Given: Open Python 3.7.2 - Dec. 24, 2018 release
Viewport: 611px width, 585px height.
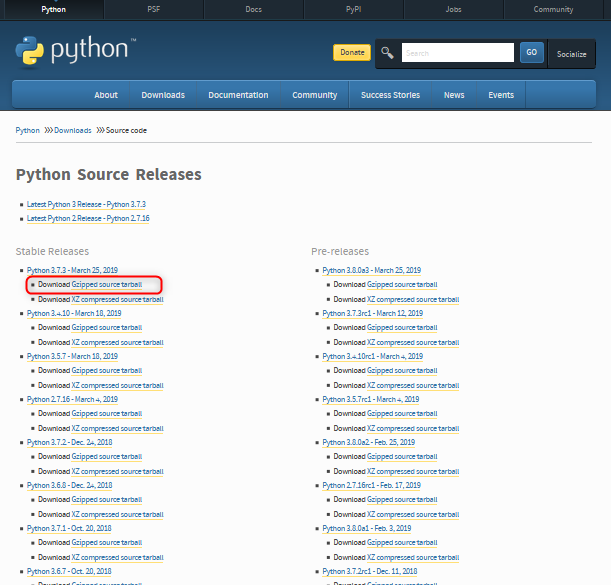Looking at the screenshot, I should [69, 442].
